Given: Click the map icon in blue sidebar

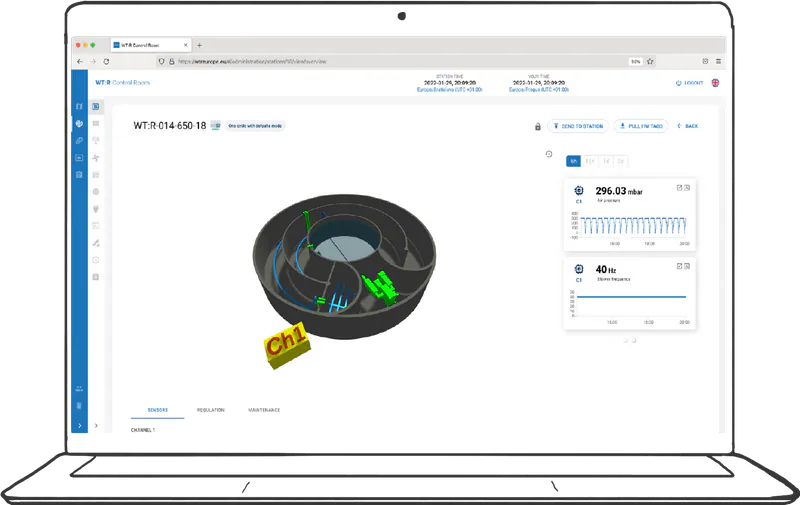Looking at the screenshot, I should point(79,106).
